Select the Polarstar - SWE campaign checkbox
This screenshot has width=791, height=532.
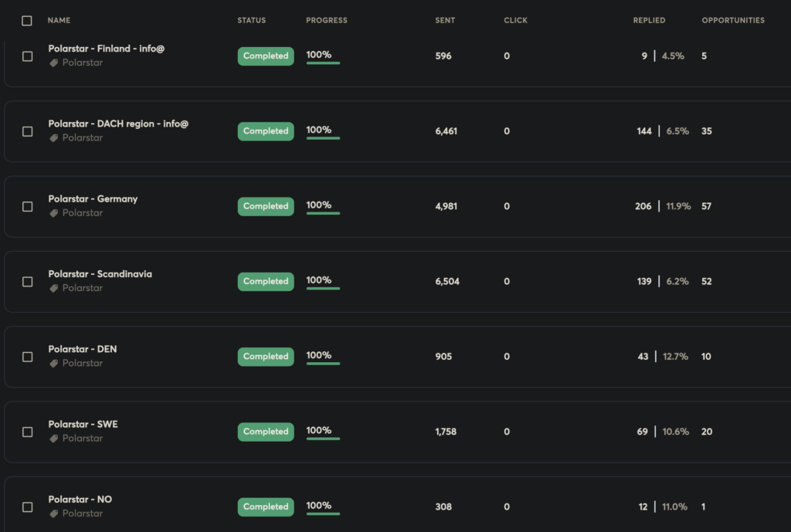(x=28, y=432)
